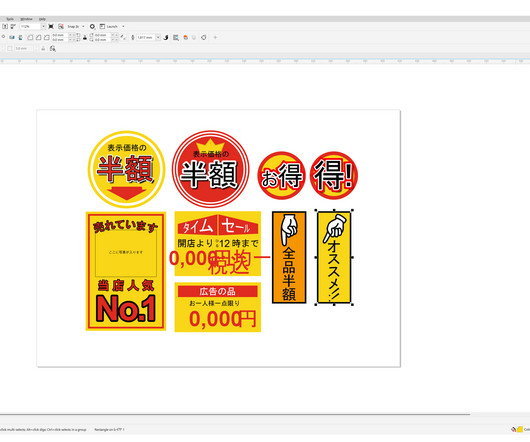Select the 広告の品 price tag
Screen dimensions: 530x442
218,307
